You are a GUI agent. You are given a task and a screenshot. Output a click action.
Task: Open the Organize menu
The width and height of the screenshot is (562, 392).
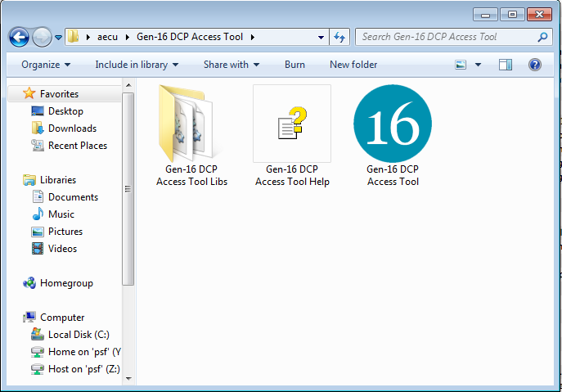[x=45, y=65]
